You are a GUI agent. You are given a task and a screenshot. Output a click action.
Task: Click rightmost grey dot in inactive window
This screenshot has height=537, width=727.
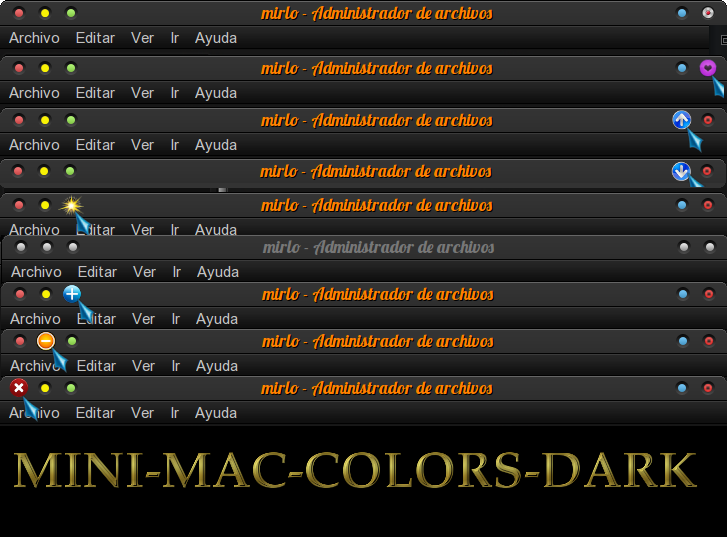(709, 247)
